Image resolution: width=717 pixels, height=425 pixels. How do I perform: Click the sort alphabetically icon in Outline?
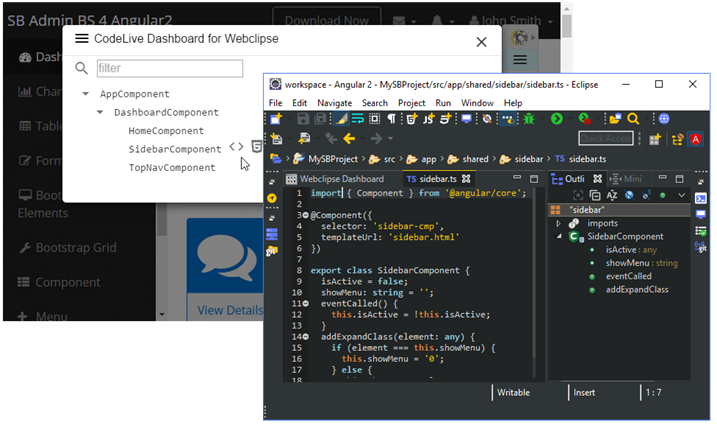(612, 195)
